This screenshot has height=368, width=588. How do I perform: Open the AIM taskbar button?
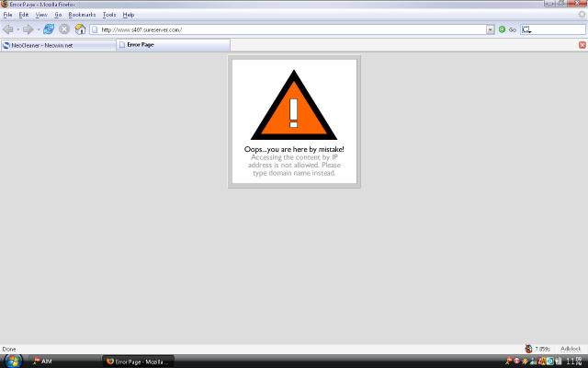[x=63, y=362]
